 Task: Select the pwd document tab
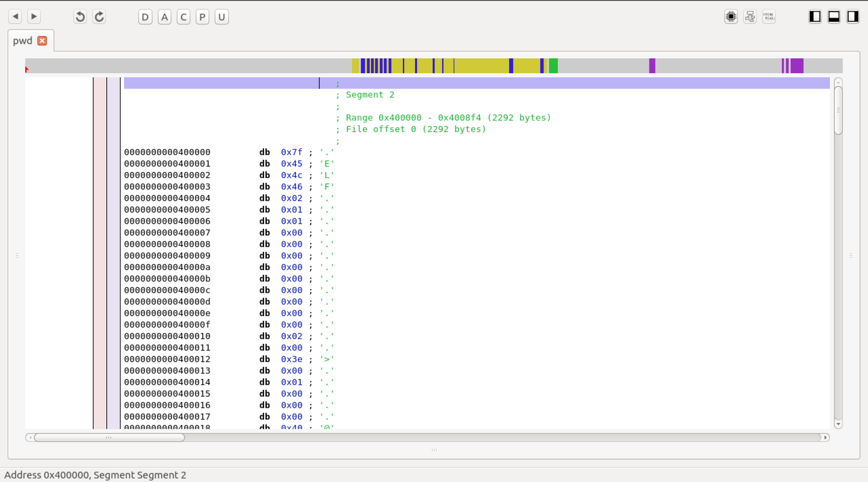(x=22, y=41)
